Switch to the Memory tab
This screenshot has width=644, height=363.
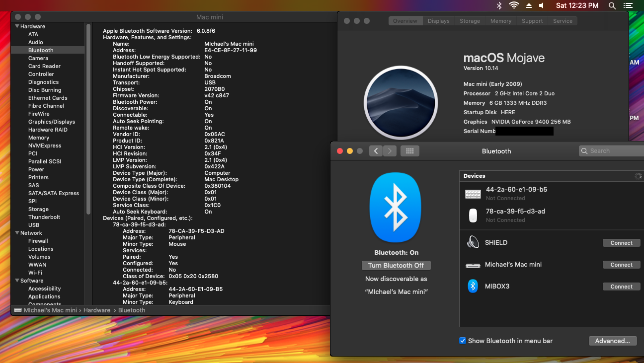pyautogui.click(x=500, y=21)
